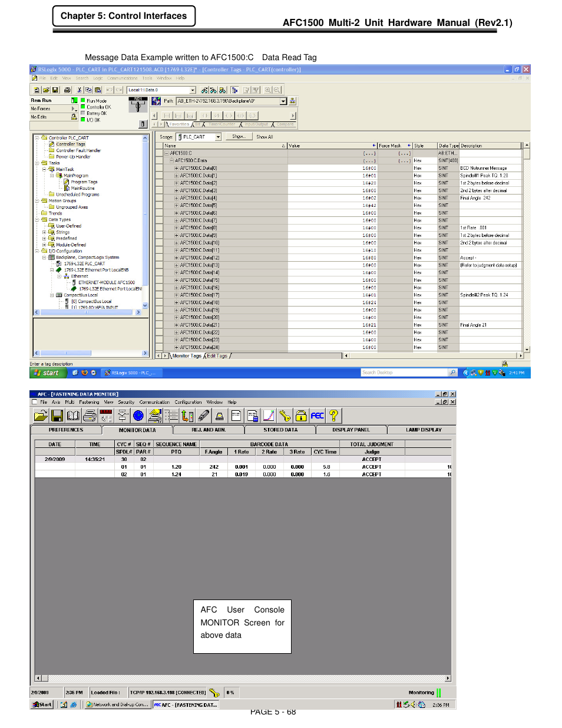562x728 pixels.
Task: Open the Scope PLC_CART dropdown
Action: tap(217, 136)
